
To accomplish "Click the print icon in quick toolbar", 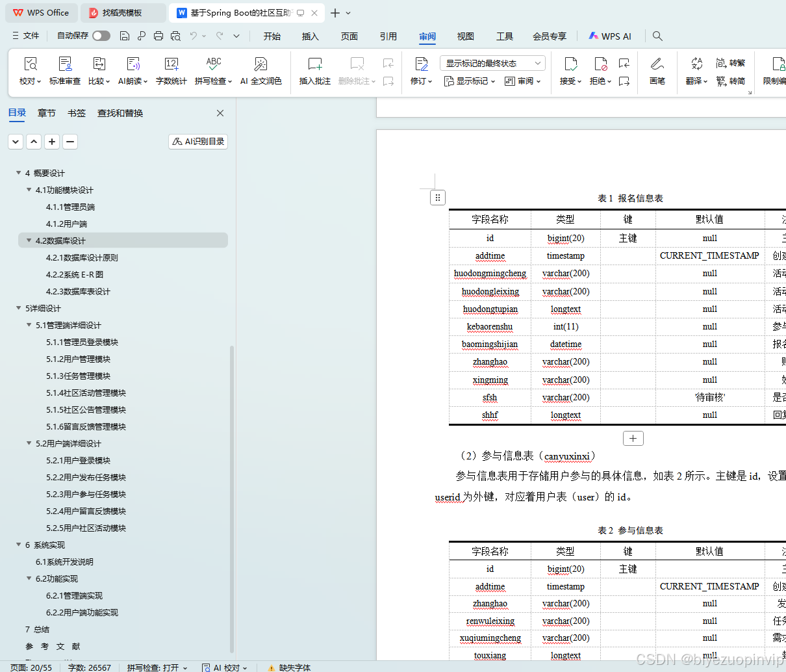I will 158,36.
